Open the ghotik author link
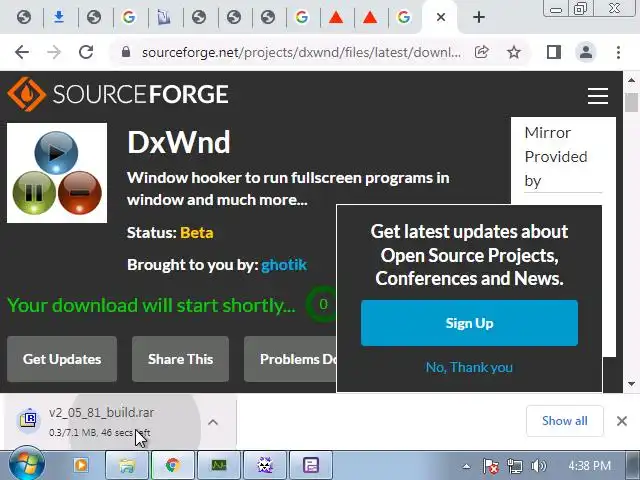The height and width of the screenshot is (480, 640). [x=284, y=265]
